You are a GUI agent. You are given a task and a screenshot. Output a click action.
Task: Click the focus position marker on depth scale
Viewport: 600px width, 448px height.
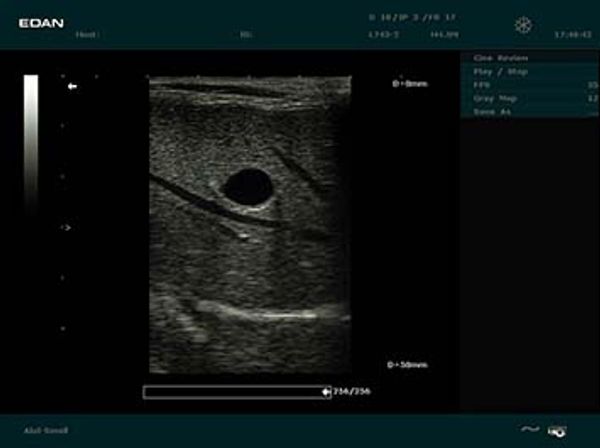(66, 228)
